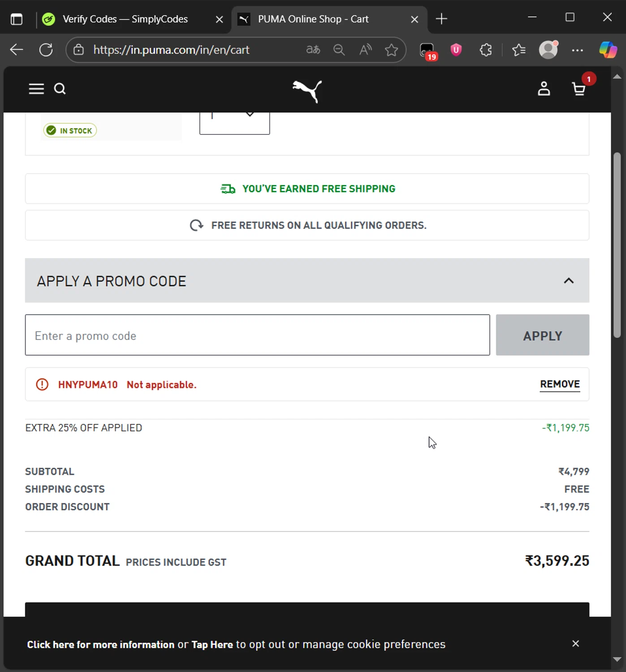626x672 pixels.
Task: Open a new browser tab
Action: point(441,19)
